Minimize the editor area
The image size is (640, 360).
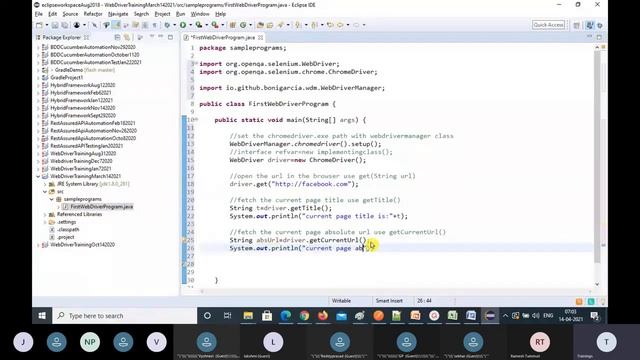[x=589, y=37]
